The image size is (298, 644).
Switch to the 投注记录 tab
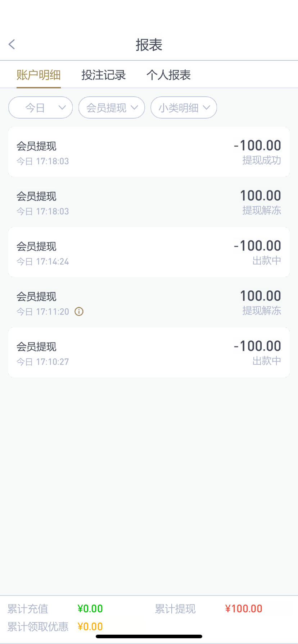click(x=103, y=75)
